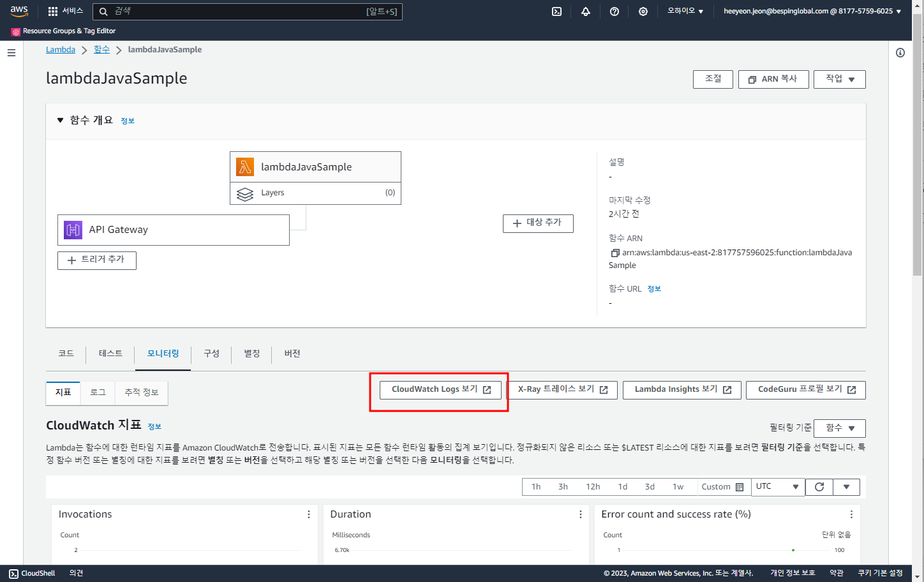Open 개인 정보 보호 footer link
The width and height of the screenshot is (924, 582).
point(793,573)
